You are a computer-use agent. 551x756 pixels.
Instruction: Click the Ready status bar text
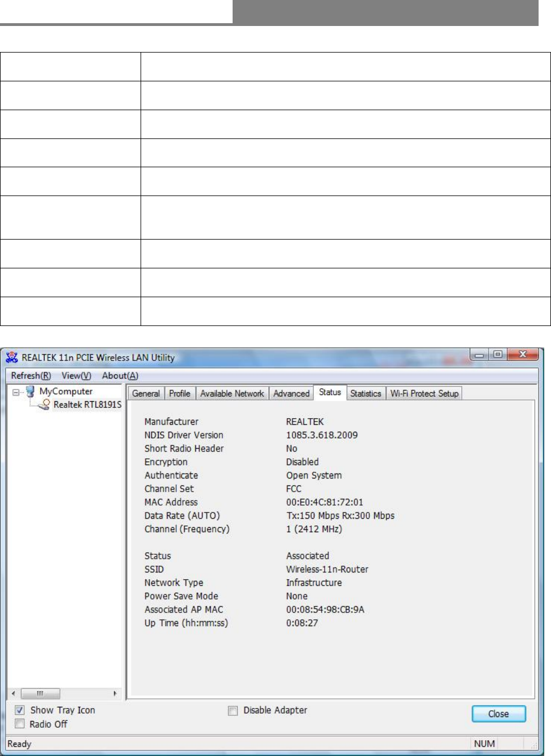pos(19,744)
